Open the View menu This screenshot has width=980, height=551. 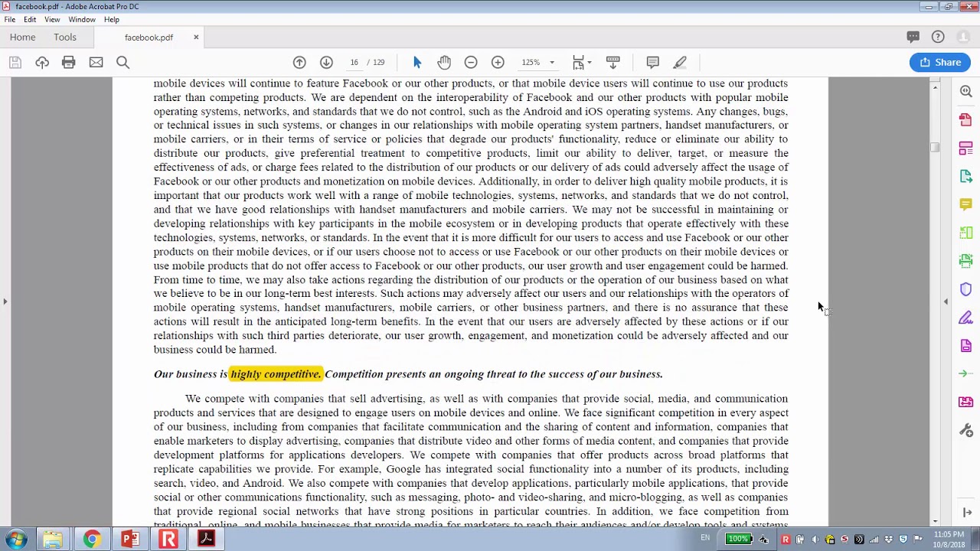pyautogui.click(x=52, y=19)
